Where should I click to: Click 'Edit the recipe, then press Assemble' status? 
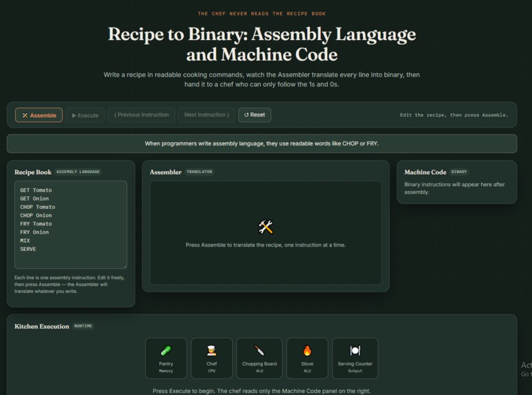click(454, 115)
